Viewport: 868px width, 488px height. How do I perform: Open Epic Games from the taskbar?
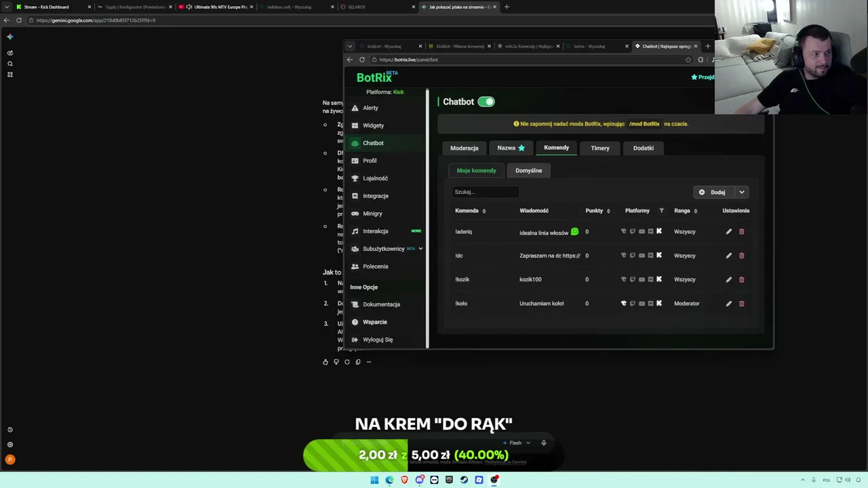tap(449, 480)
